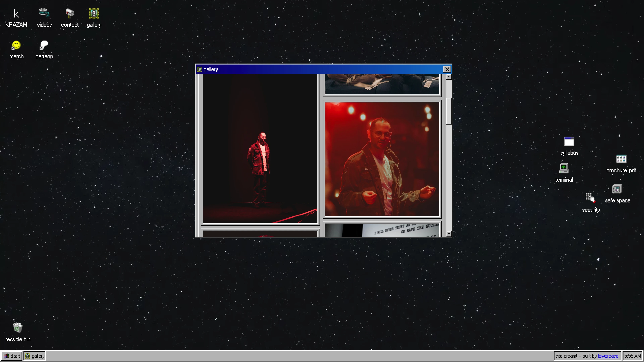This screenshot has height=362, width=644.
Task: Open the gallery desktop icon
Action: pos(94,13)
